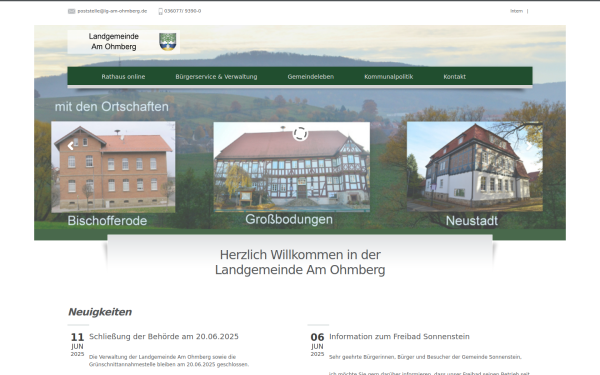
Task: Click the 11 JUN 2025 date badge
Action: (x=77, y=344)
